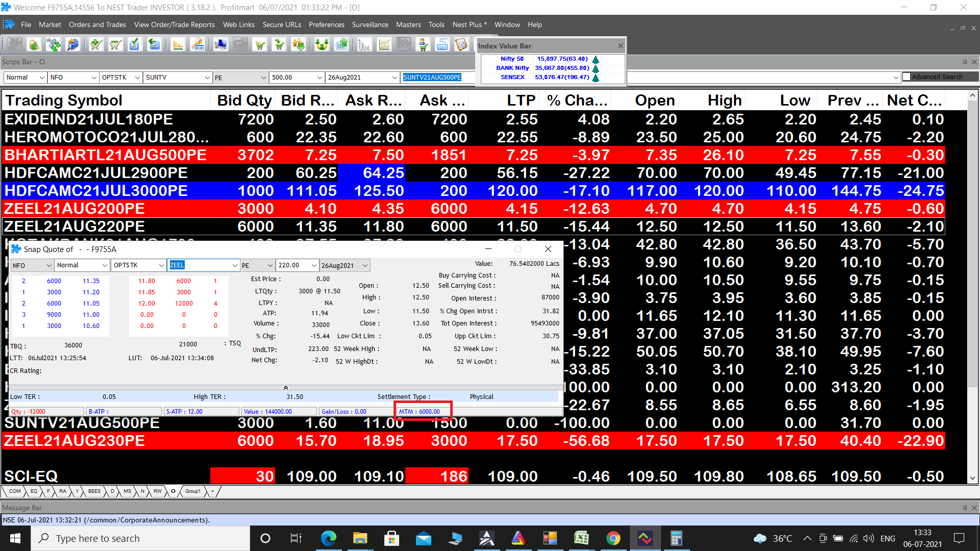Click the key password toolbar icon
The width and height of the screenshot is (980, 551).
tap(197, 45)
